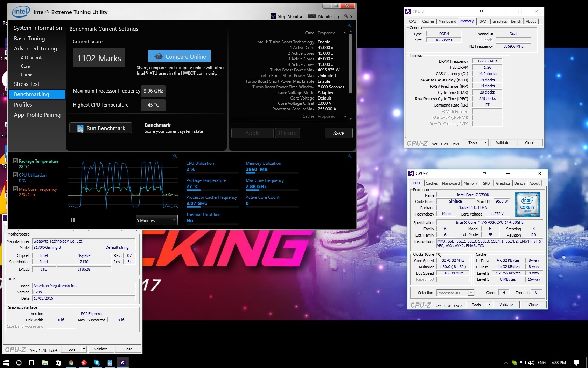The height and width of the screenshot is (368, 588).
Task: Open File Explorer from the taskbar
Action: [45, 363]
